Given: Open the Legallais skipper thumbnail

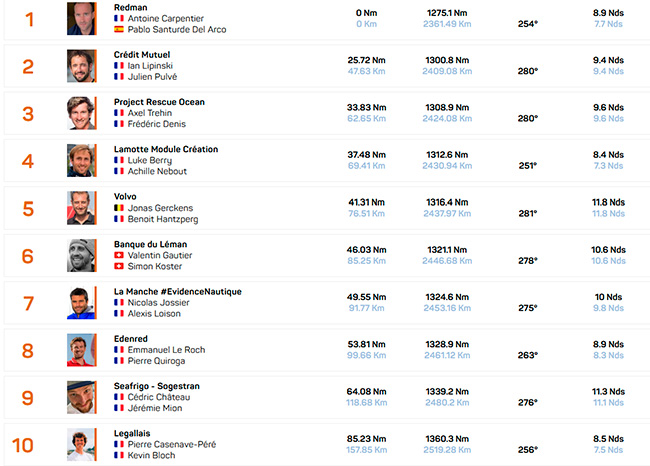Looking at the screenshot, I should pos(82,444).
